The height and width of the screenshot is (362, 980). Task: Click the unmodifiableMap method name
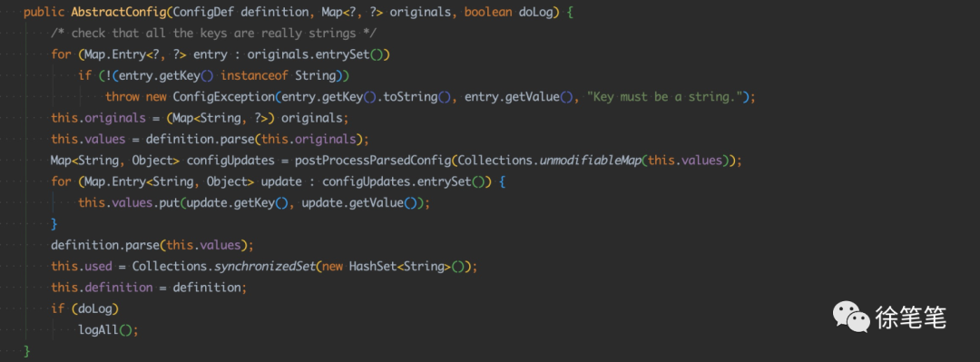[589, 160]
